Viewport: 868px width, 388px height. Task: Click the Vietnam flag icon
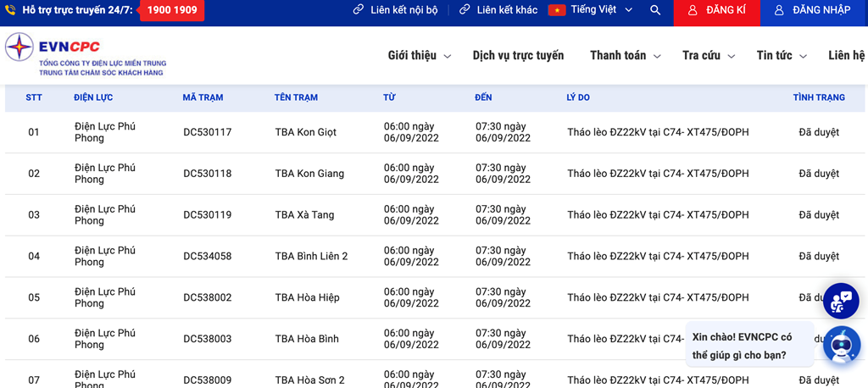coord(556,10)
